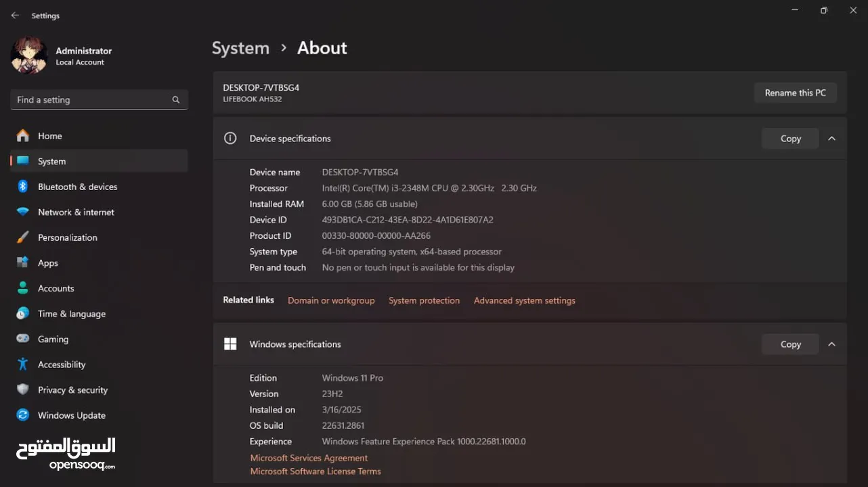Click the Find a setting search box

(x=99, y=99)
